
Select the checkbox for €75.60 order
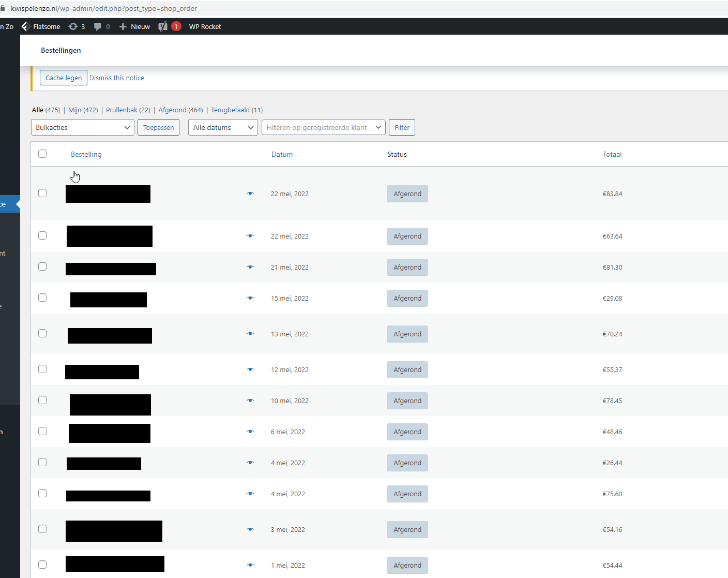tap(42, 493)
